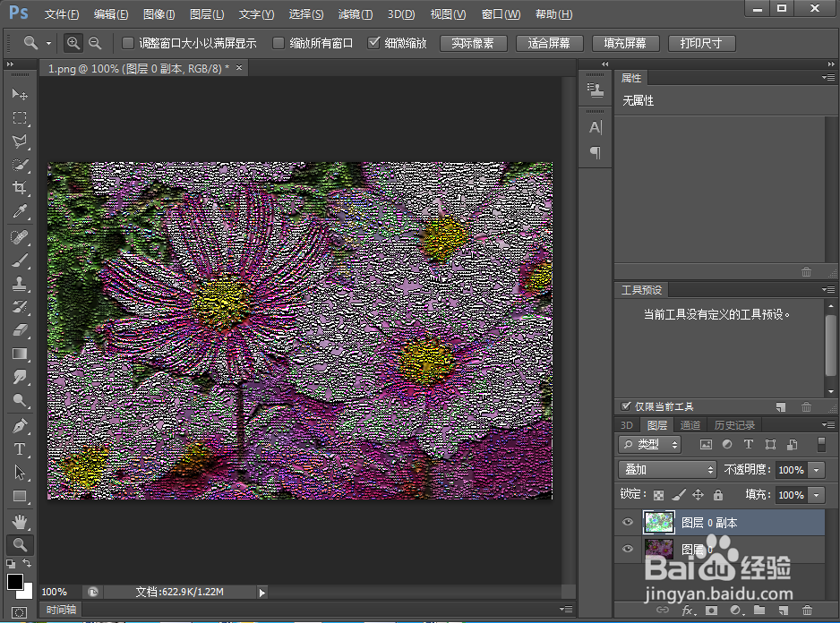Viewport: 840px width, 623px height.
Task: Select the Smudge tool
Action: coord(20,377)
